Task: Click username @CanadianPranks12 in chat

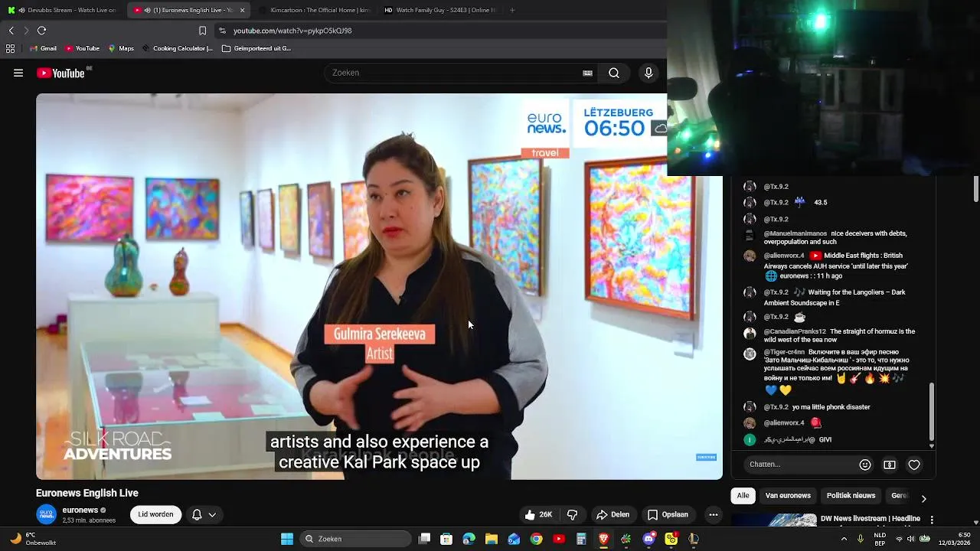Action: 795,331
